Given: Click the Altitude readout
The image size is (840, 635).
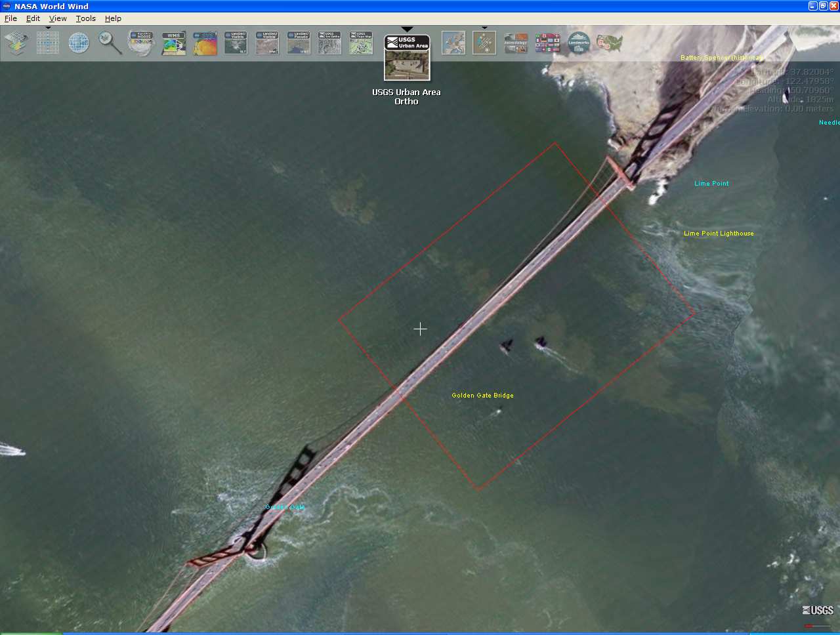Looking at the screenshot, I should [800, 100].
